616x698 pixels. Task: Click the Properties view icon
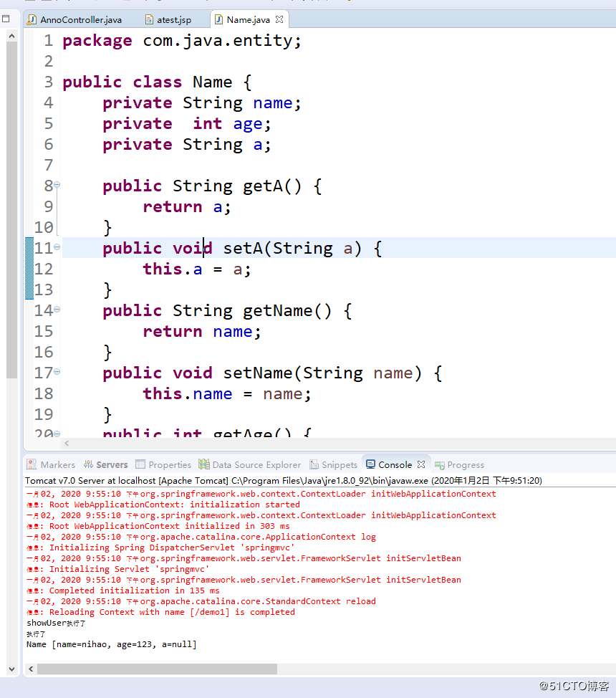click(140, 464)
